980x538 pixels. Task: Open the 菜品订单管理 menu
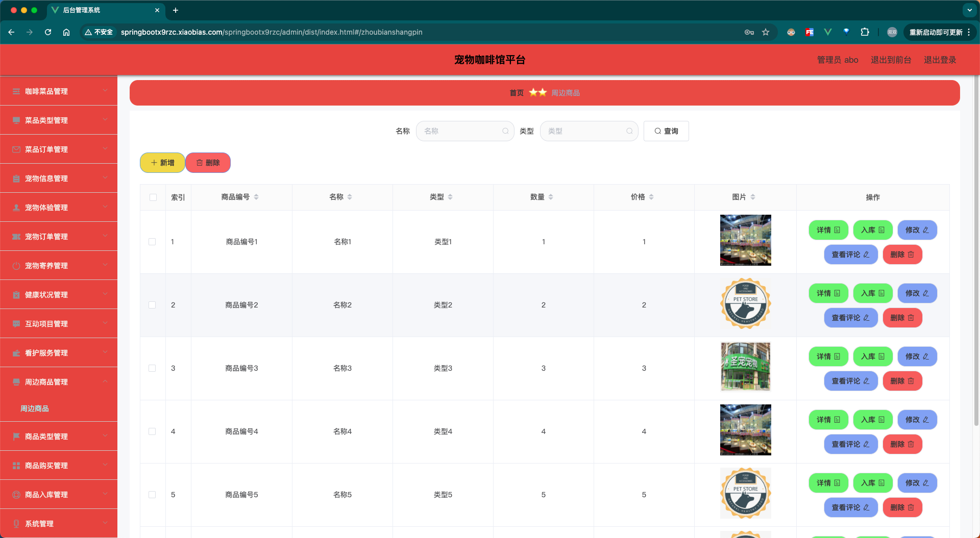click(59, 149)
